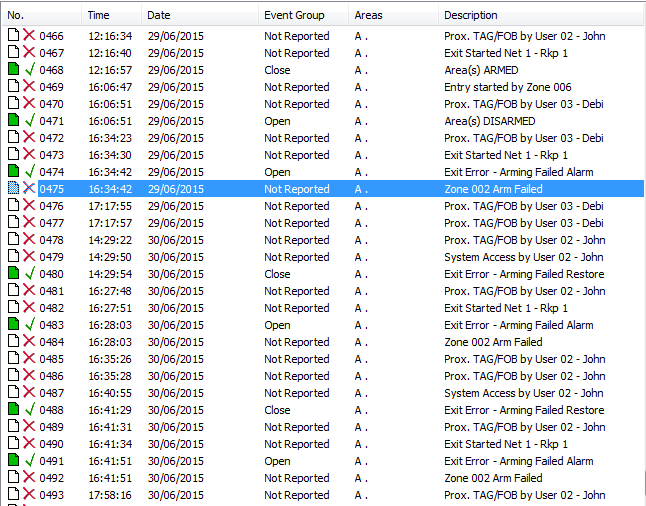
Task: Click the white document icon for event 0470
Action: (13, 104)
